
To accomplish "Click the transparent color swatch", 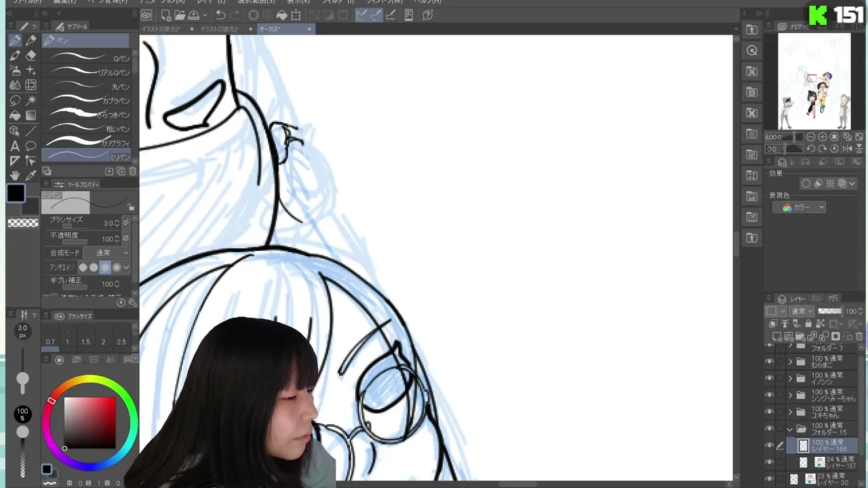I will [x=23, y=223].
